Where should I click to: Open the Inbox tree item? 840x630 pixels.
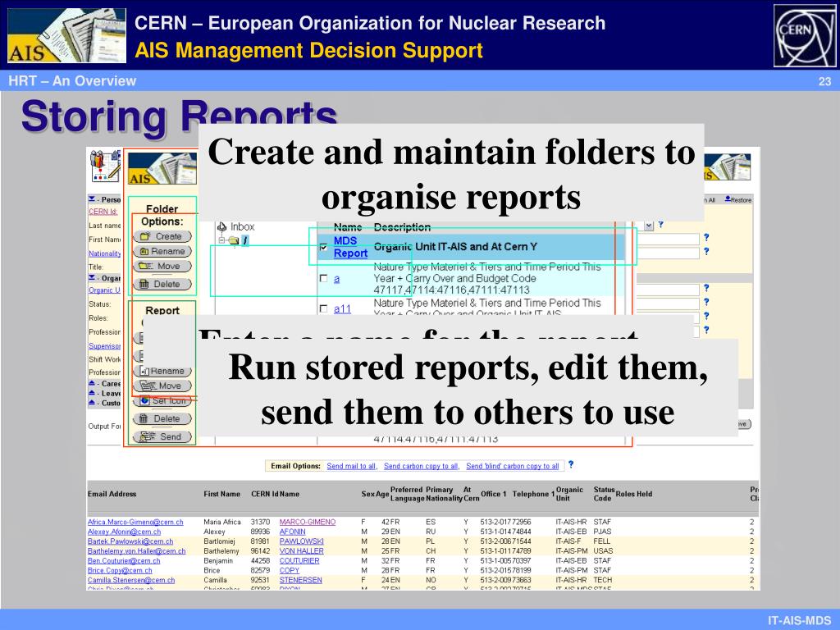(236, 226)
